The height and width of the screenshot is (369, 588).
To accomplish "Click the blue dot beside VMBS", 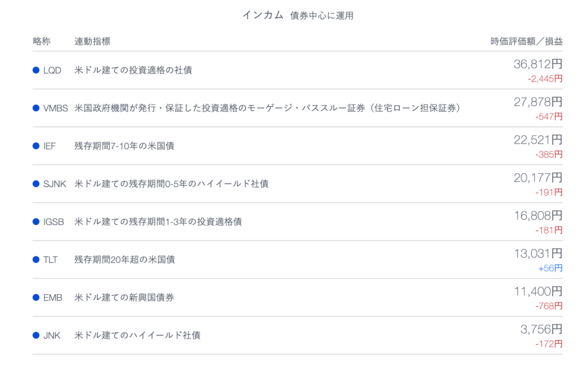I will (x=36, y=108).
